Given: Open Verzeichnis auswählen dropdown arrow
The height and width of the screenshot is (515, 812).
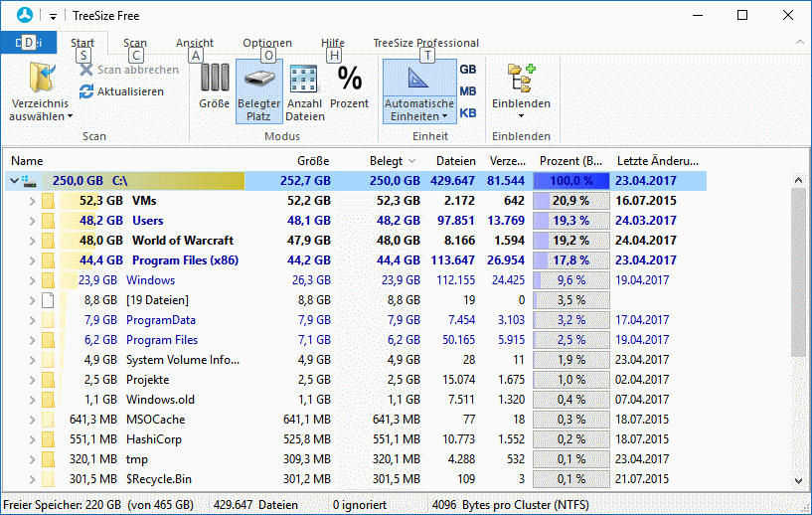Looking at the screenshot, I should (70, 116).
